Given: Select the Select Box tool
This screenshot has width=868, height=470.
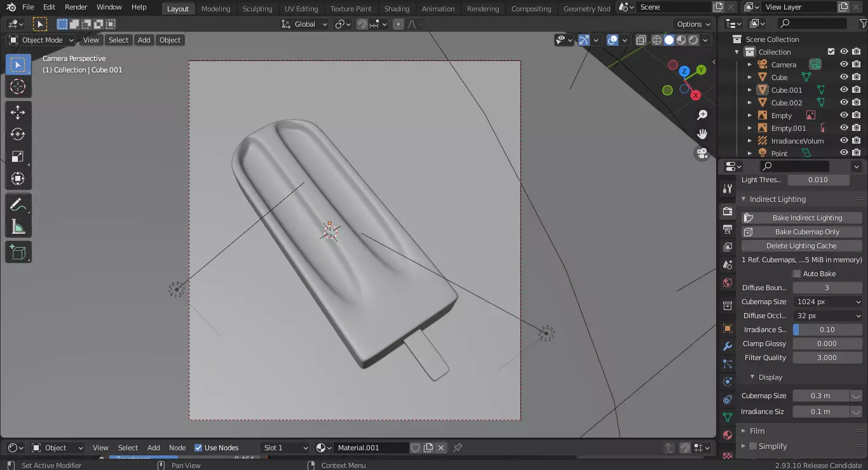Looking at the screenshot, I should coord(18,65).
